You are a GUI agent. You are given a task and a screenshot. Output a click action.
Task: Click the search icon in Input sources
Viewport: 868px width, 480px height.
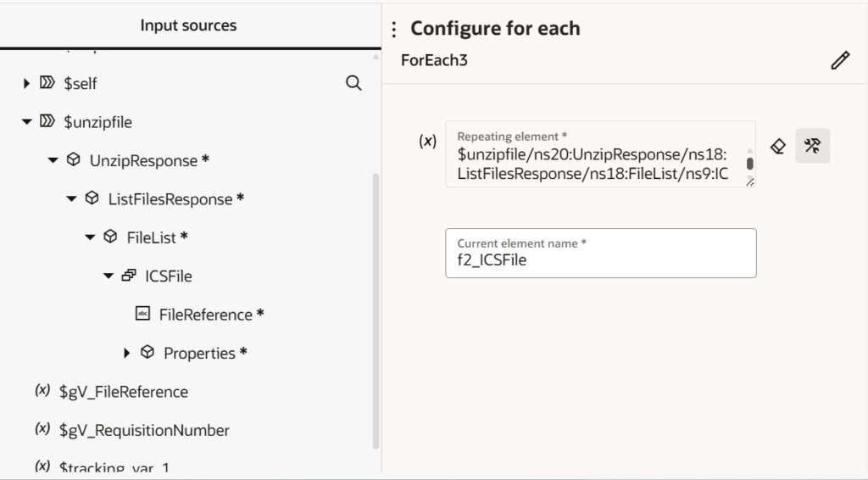tap(353, 83)
